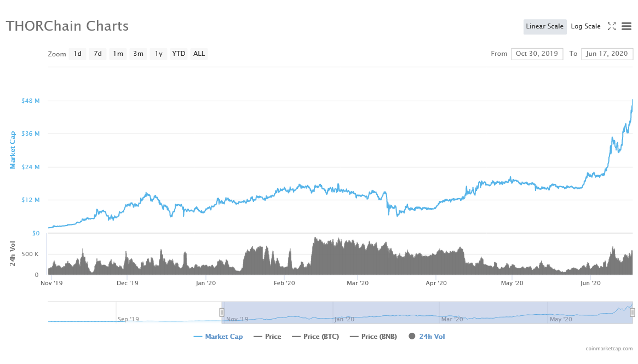The height and width of the screenshot is (364, 638).
Task: Toggle Price series in legend
Action: coord(267,337)
